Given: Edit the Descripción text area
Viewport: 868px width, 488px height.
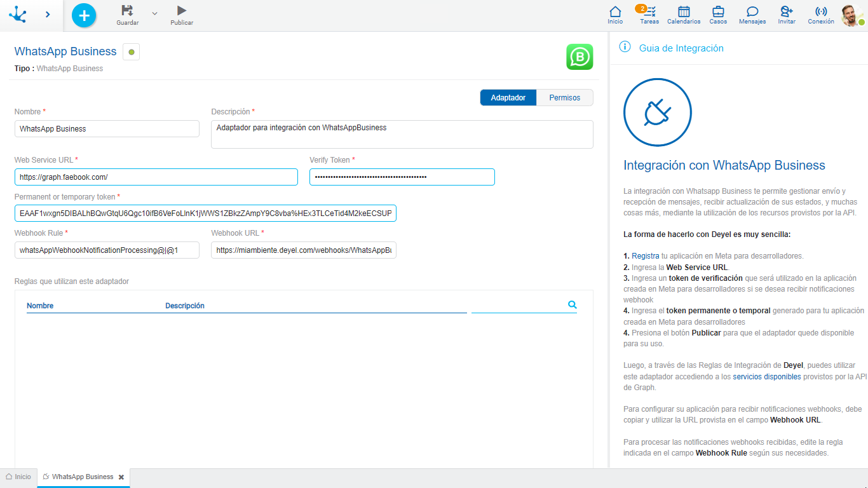Looking at the screenshot, I should (402, 134).
